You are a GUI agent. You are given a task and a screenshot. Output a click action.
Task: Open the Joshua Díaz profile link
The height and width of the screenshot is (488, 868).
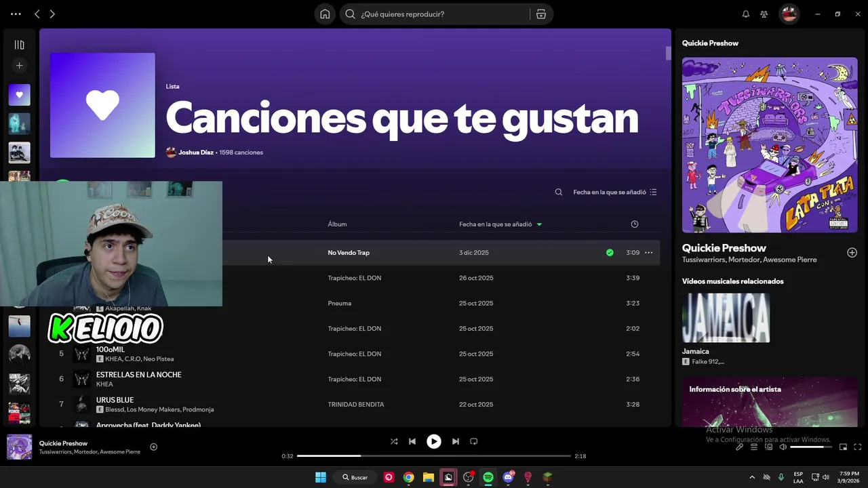(x=196, y=152)
